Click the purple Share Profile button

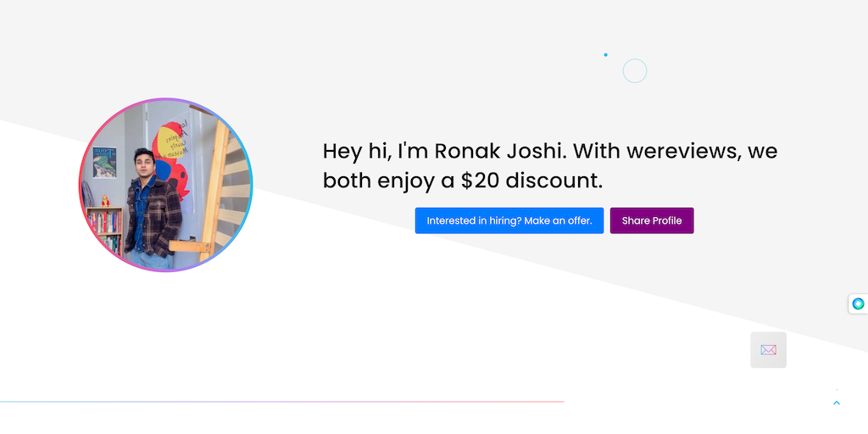click(651, 220)
